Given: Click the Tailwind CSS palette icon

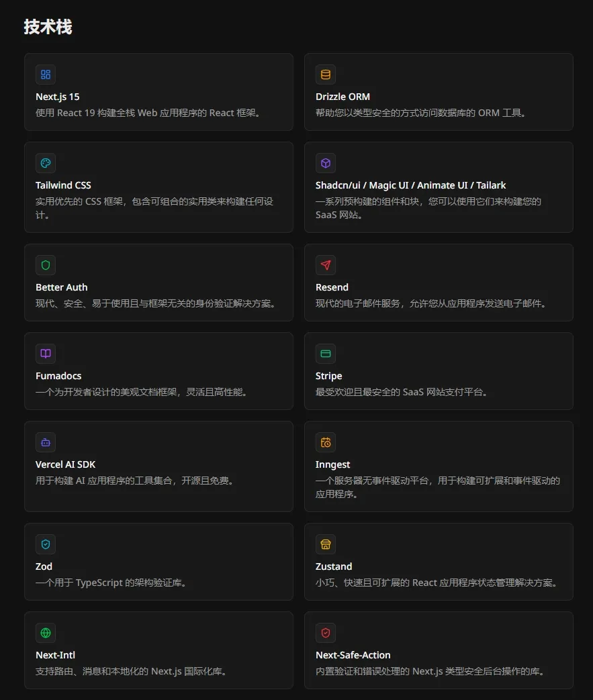Looking at the screenshot, I should click(46, 163).
